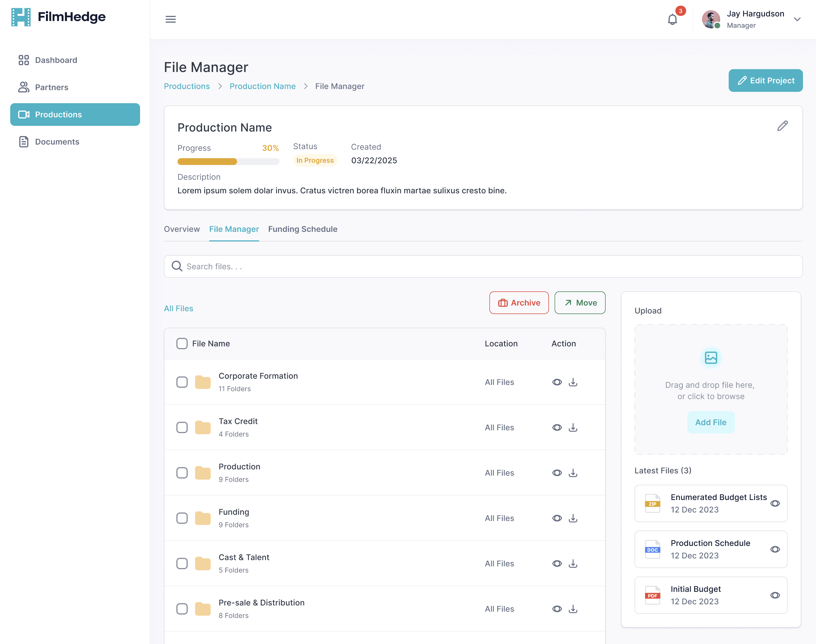Download the Production folder
This screenshot has width=816, height=644.
click(573, 473)
